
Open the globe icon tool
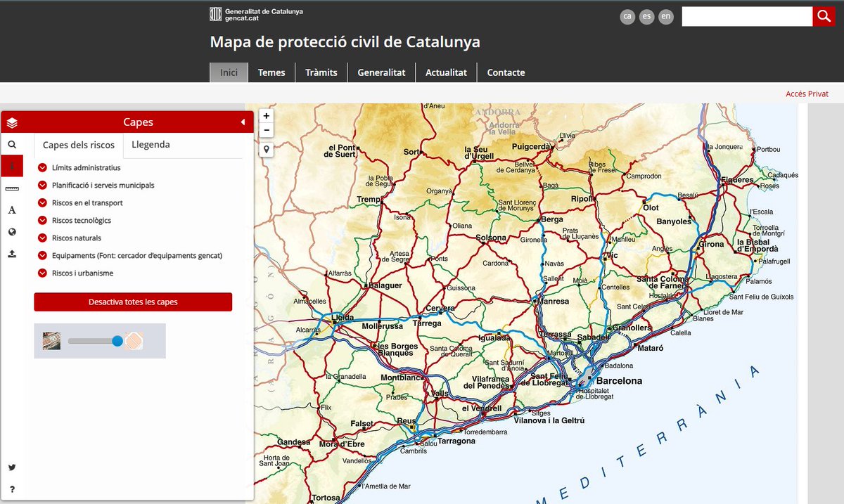(x=12, y=232)
